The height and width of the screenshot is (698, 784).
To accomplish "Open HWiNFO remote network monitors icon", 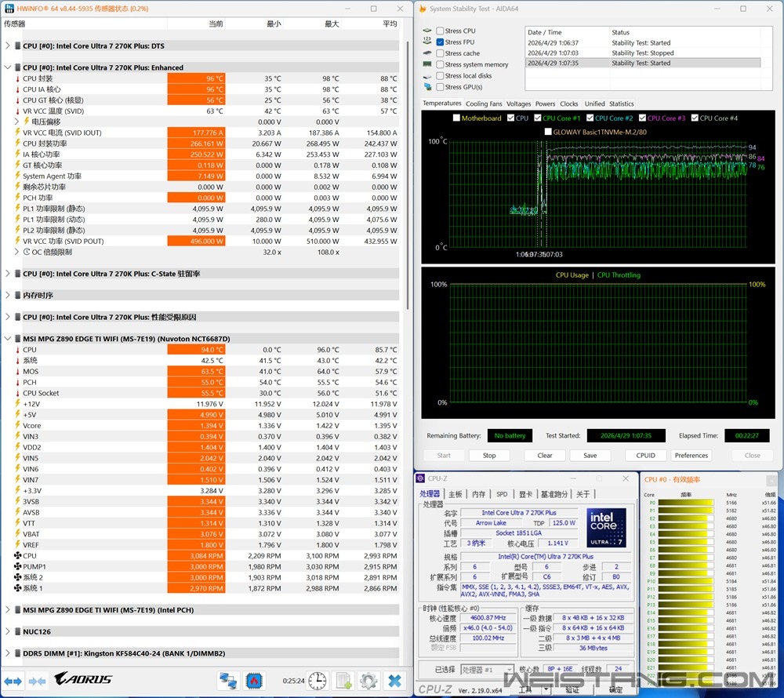I will (x=228, y=681).
